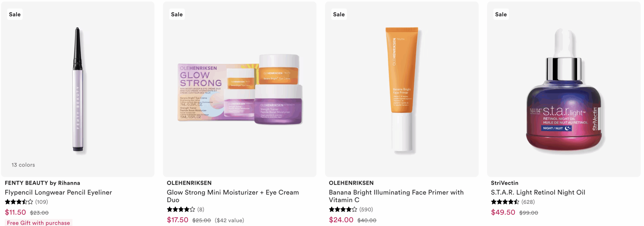Click the Sale badge on Banana Bright primer

point(339,14)
